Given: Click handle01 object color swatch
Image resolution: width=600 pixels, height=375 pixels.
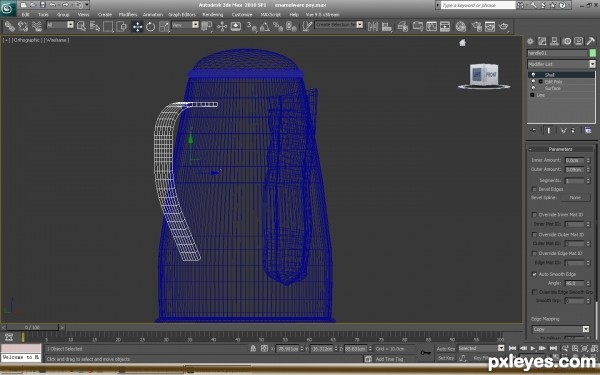Looking at the screenshot, I should click(x=593, y=53).
